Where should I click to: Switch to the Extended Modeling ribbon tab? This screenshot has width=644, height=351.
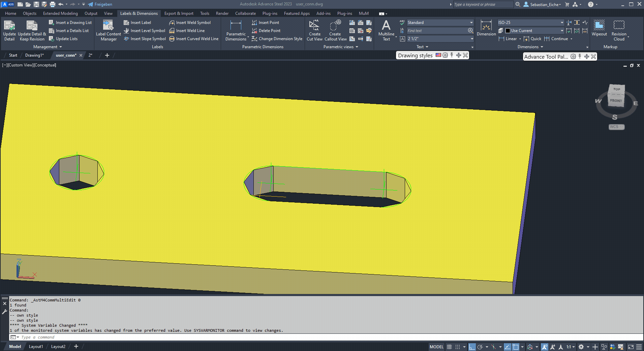pyautogui.click(x=60, y=13)
